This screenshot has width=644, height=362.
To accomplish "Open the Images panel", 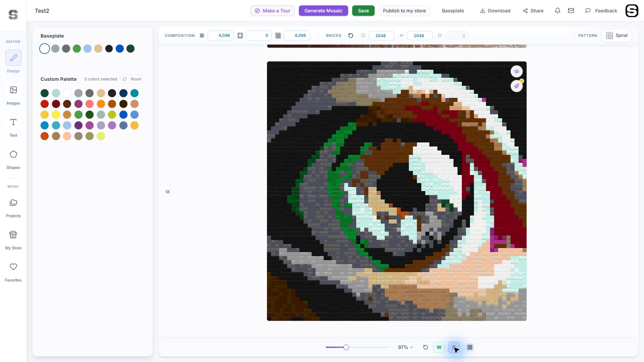I will tap(13, 94).
